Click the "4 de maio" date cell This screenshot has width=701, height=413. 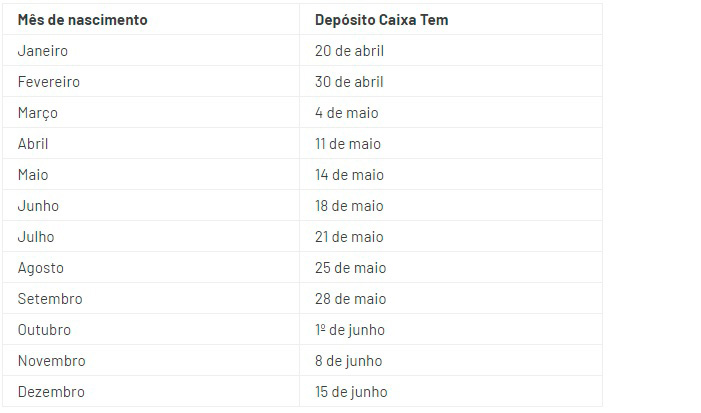click(451, 112)
